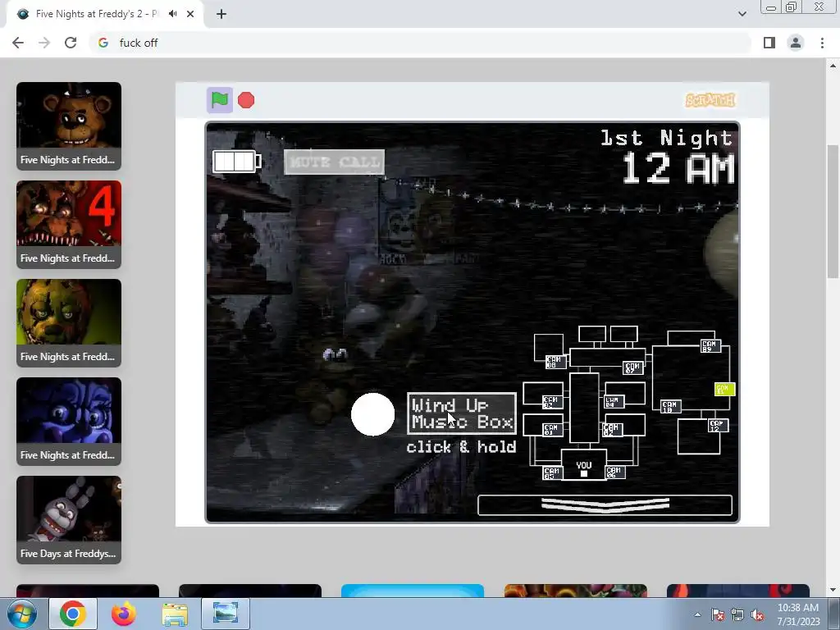This screenshot has width=840, height=630.
Task: Click the taskbar clock showing 10:38 AM
Action: tap(798, 614)
